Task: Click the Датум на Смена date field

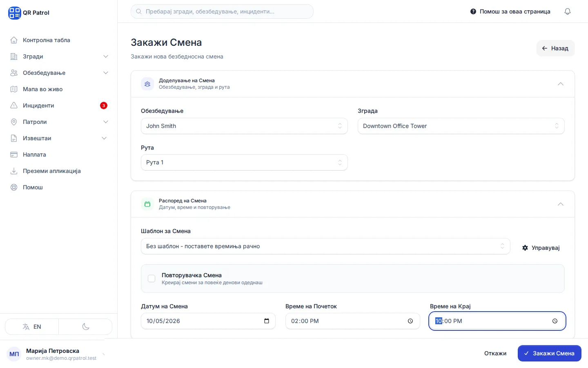Action: [208, 321]
